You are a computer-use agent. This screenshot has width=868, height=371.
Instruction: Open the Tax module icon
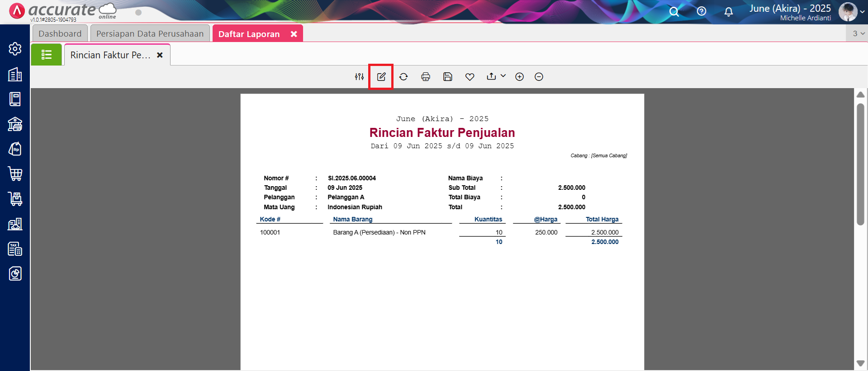(x=15, y=249)
